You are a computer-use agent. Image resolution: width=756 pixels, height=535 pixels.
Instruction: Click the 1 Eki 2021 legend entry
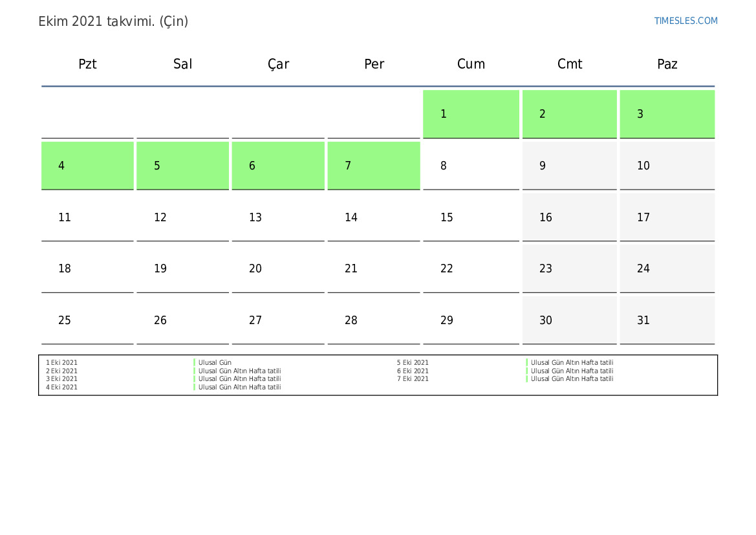coord(61,363)
